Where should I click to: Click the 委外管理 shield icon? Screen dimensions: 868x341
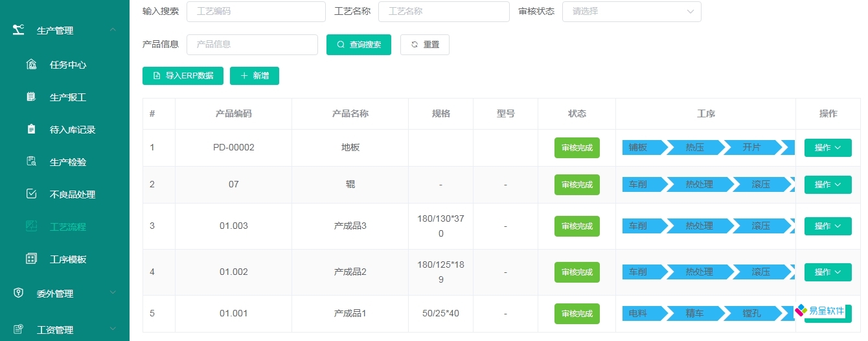coord(19,293)
